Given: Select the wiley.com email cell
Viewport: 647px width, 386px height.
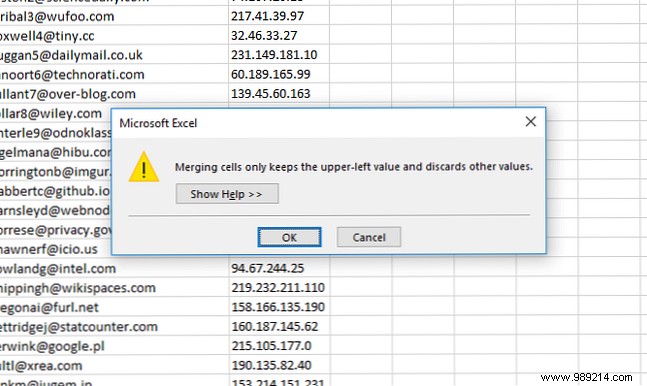Looking at the screenshot, I should 55,113.
